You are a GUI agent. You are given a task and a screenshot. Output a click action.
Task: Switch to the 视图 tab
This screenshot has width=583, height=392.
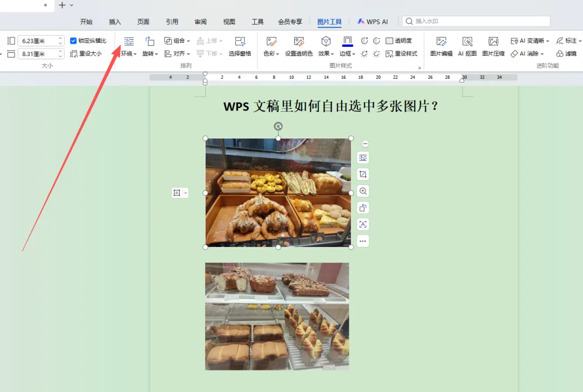click(x=229, y=22)
